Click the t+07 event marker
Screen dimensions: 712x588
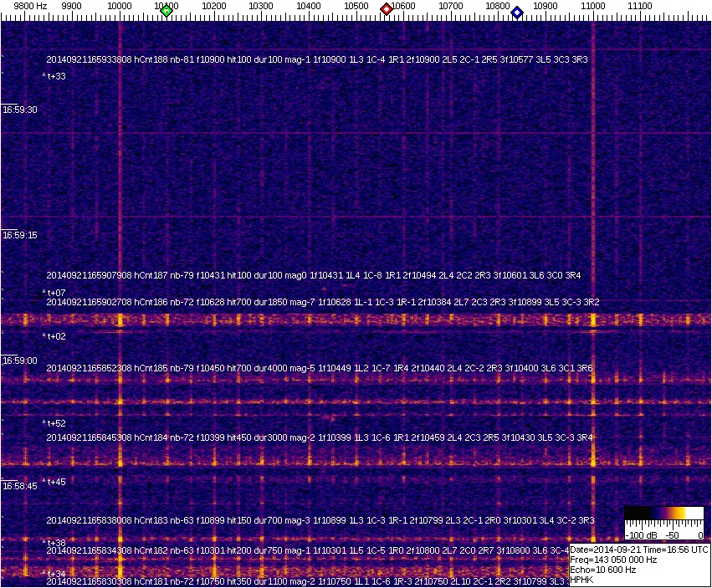[x=55, y=293]
